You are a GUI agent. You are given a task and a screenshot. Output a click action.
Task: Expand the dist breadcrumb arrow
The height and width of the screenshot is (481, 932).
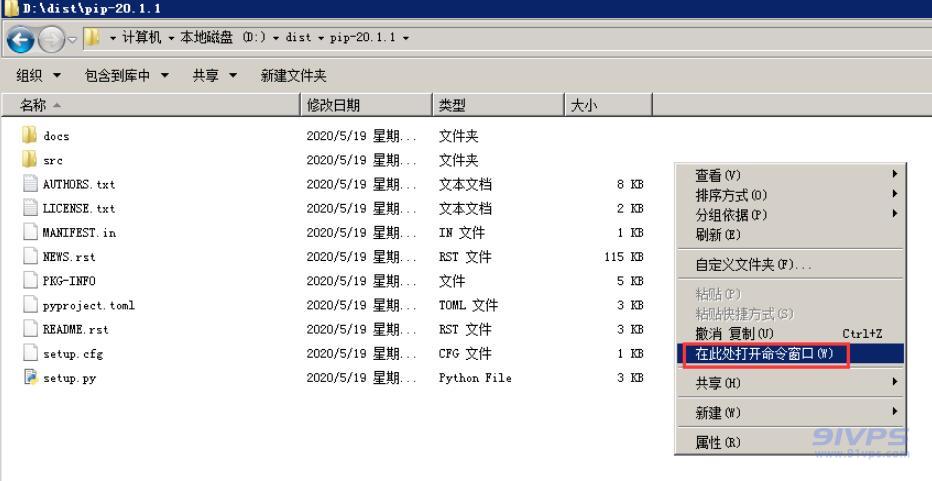click(x=321, y=38)
